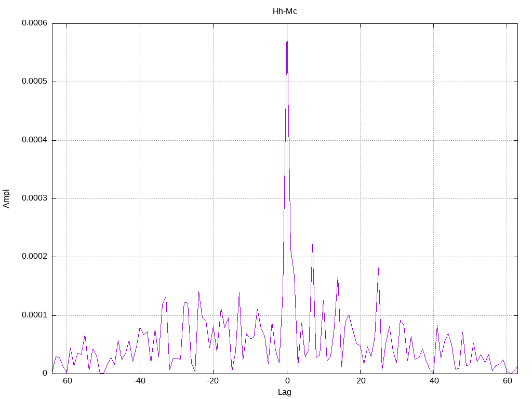
Task: Click the 40 x-axis tick label
Action: 434,381
